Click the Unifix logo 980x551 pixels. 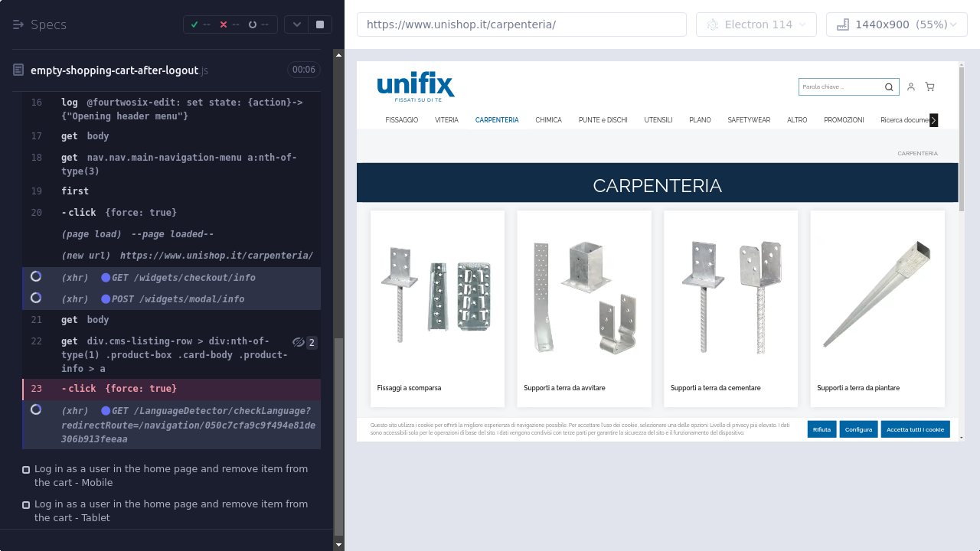pos(416,86)
